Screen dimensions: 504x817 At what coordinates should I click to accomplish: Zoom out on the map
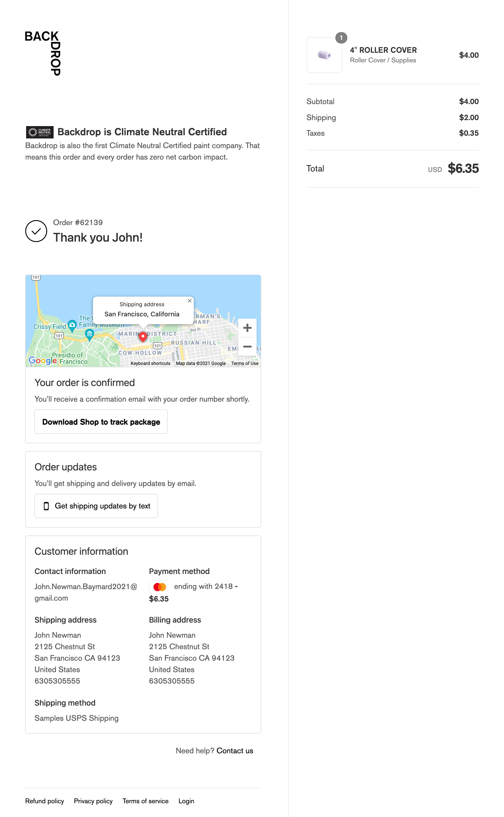click(x=248, y=347)
